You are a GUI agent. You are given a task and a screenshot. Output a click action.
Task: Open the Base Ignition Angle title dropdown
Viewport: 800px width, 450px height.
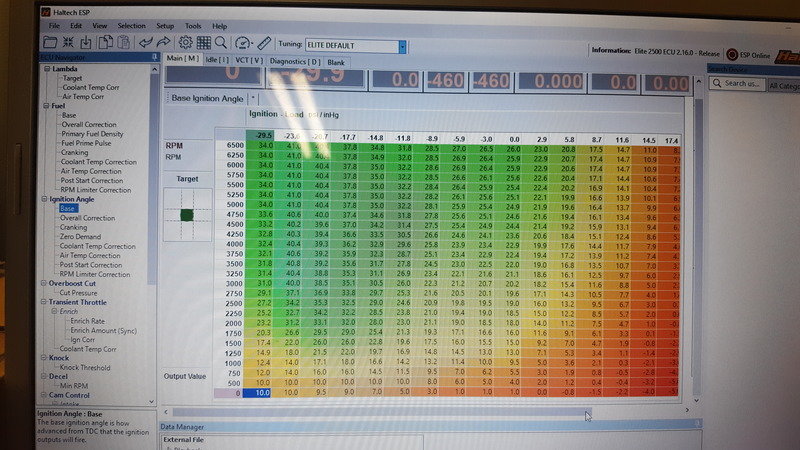pyautogui.click(x=253, y=97)
